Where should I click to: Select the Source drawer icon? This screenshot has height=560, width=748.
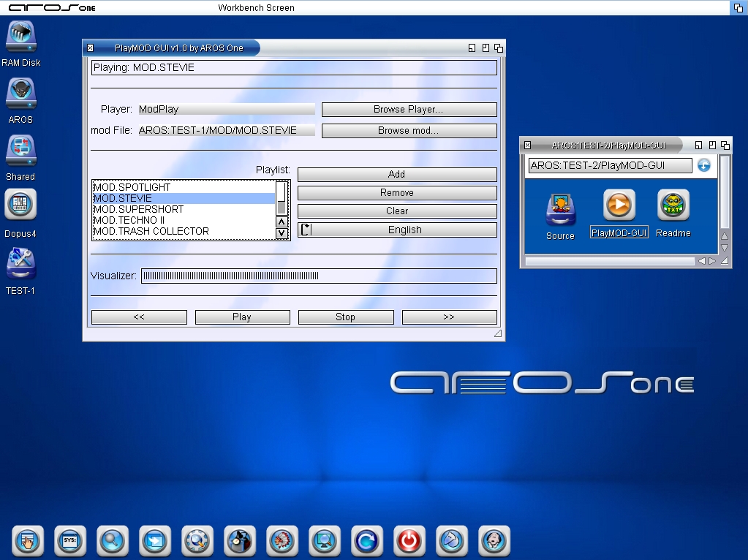[561, 209]
